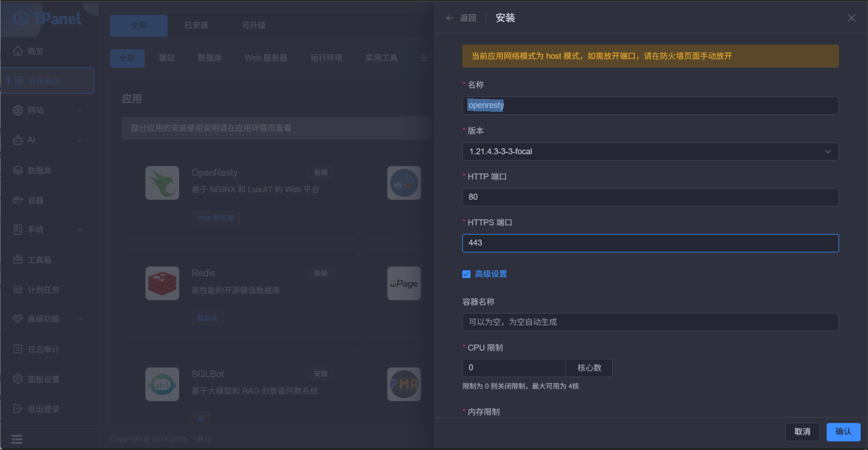Click the 1Panel logo
This screenshot has width=868, height=450.
click(x=48, y=19)
